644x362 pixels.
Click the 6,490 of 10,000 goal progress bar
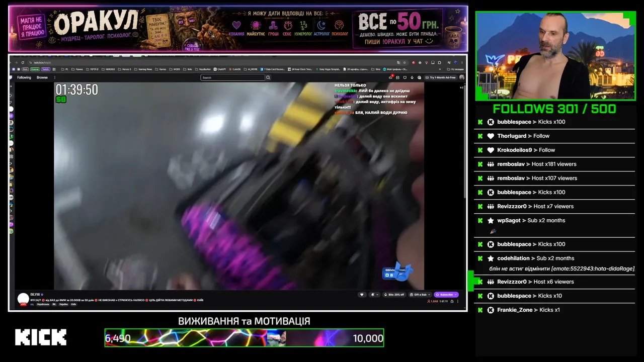coord(244,338)
